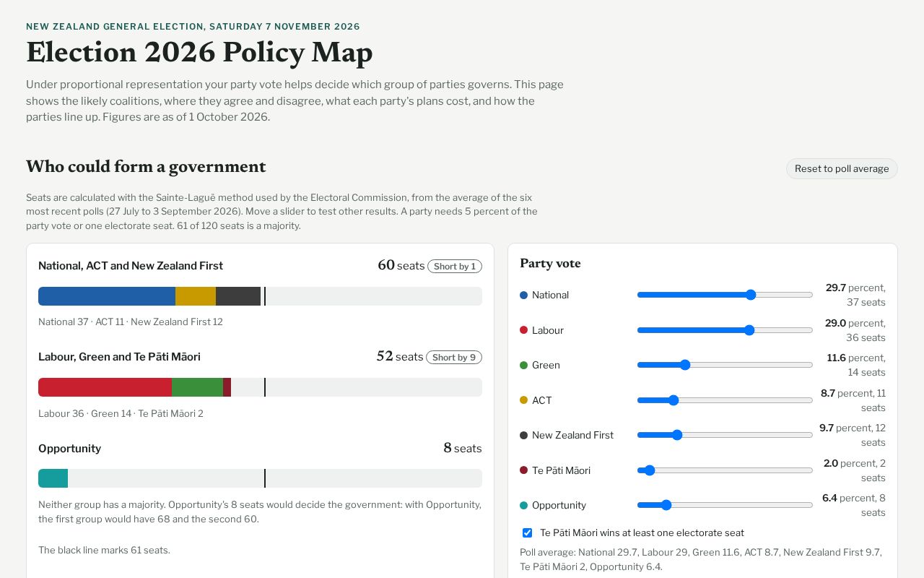Click the Opportunity party vote slider handle
This screenshot has width=924, height=578.
pos(666,505)
